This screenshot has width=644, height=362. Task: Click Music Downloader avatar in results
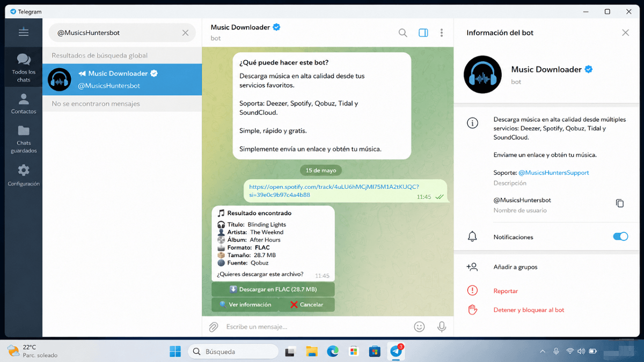pos(59,79)
